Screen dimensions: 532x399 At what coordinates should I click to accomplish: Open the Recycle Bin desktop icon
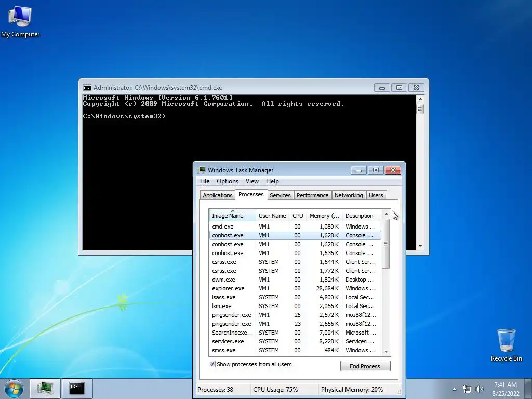click(x=506, y=345)
